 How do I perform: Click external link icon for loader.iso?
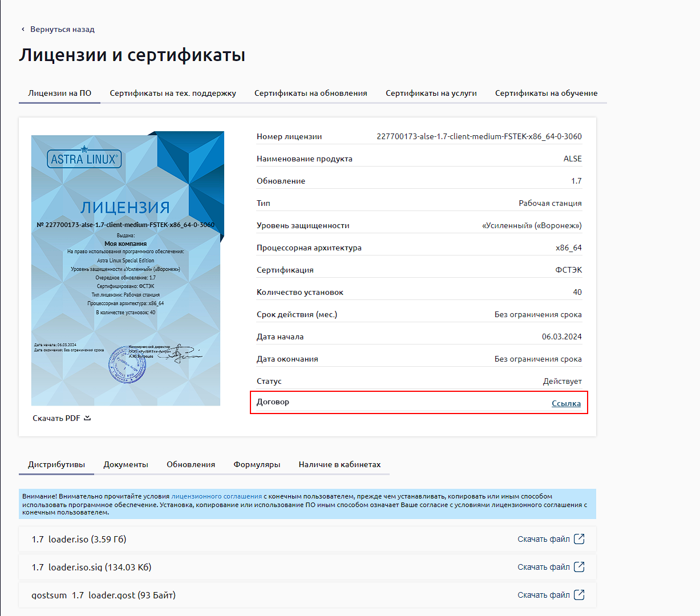coord(579,539)
